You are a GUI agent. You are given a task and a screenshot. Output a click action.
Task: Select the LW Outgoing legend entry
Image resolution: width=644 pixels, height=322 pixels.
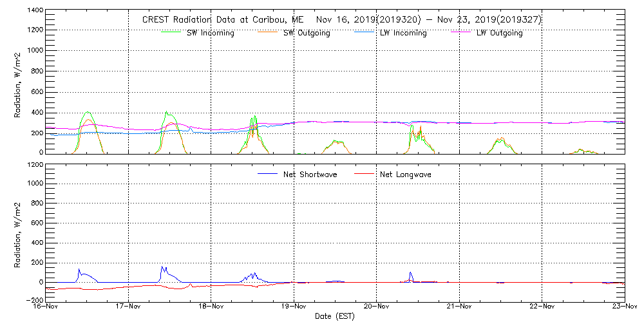[x=499, y=33]
